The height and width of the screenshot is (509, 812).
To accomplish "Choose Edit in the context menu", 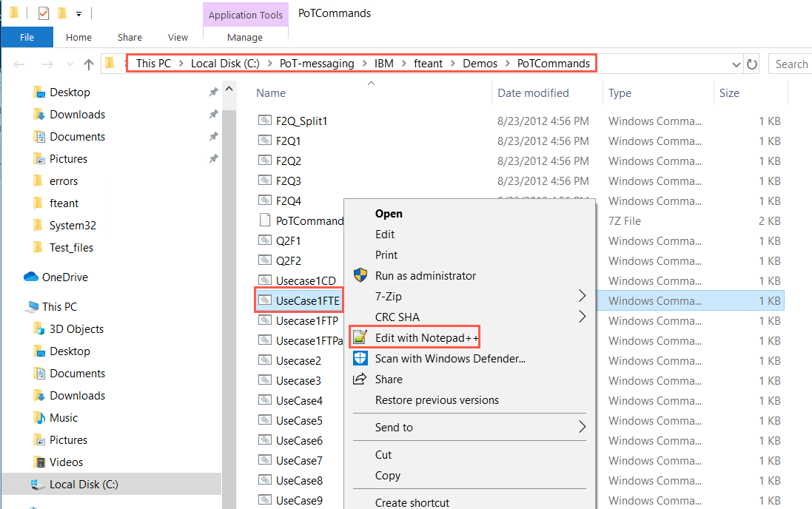I will click(385, 235).
